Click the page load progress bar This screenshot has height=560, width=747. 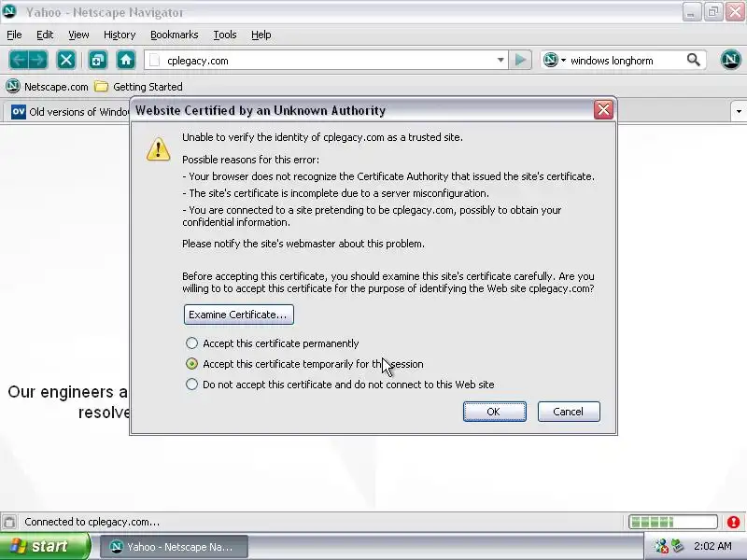[672, 522]
